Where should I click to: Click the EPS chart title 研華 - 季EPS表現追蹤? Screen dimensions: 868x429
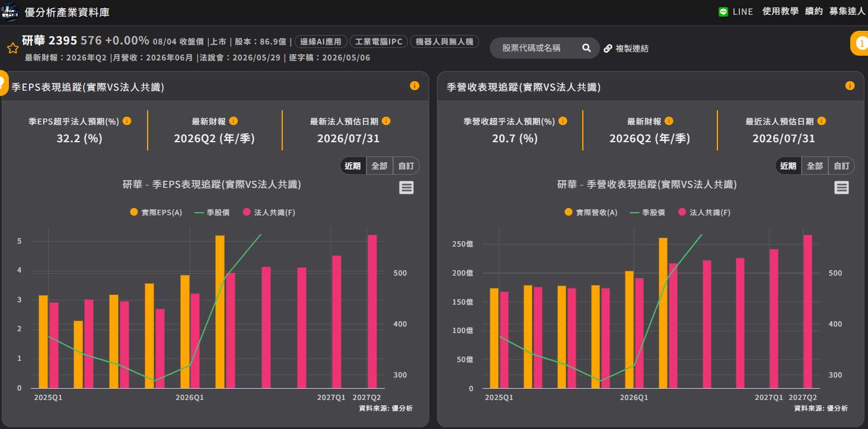212,184
